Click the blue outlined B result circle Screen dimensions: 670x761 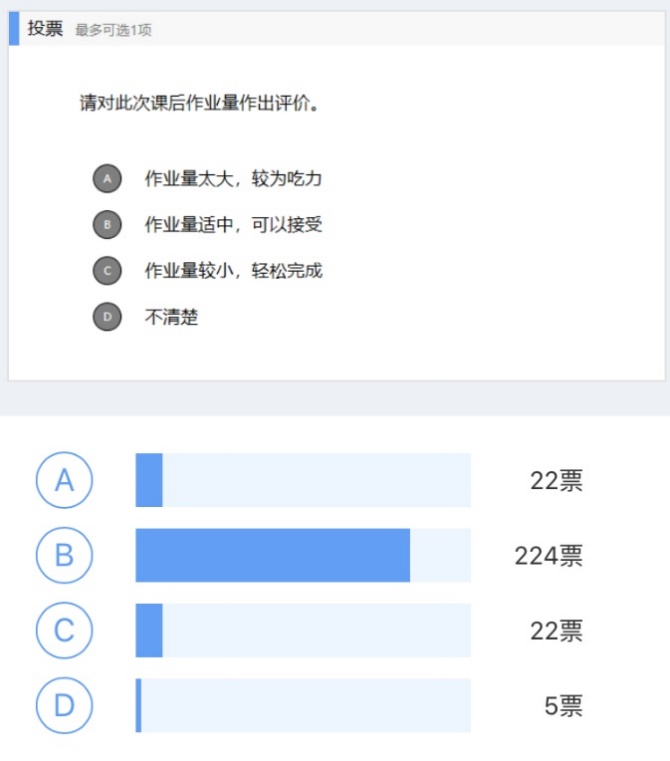point(64,555)
